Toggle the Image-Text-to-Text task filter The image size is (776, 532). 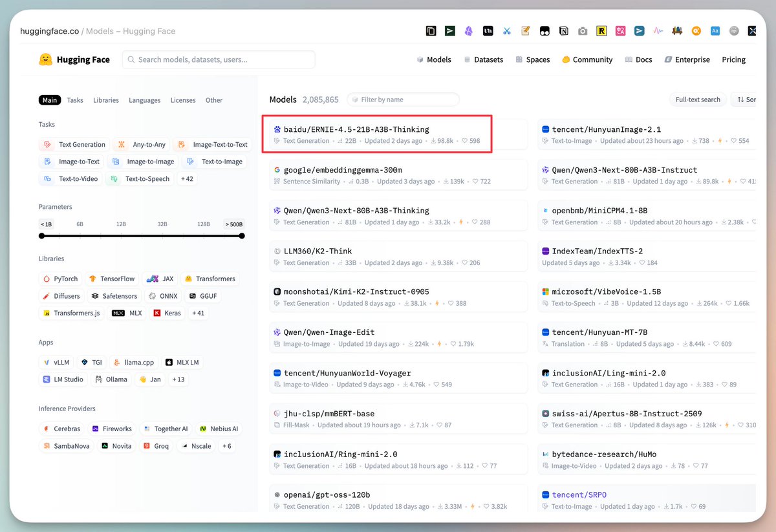coord(213,145)
